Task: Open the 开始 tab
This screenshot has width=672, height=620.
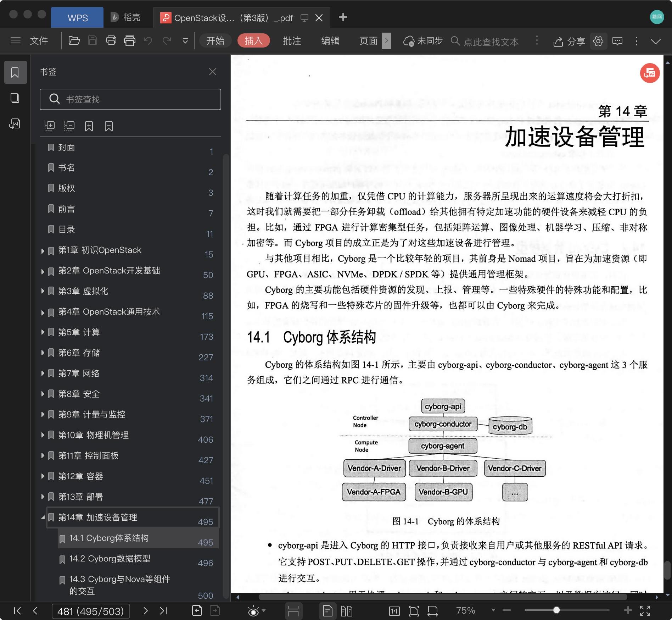Action: 215,41
